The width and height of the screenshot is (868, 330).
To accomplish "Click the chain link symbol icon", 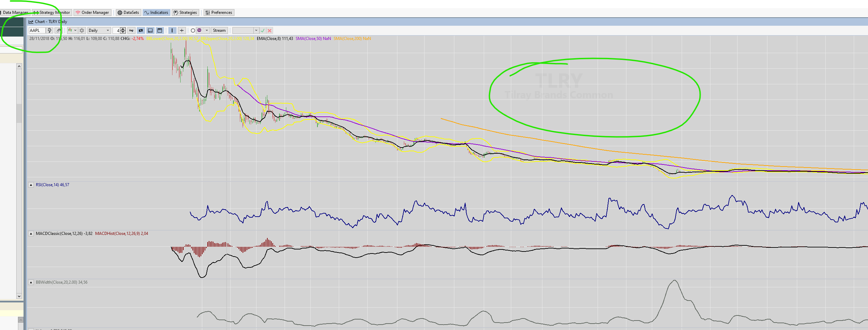I will pyautogui.click(x=59, y=30).
